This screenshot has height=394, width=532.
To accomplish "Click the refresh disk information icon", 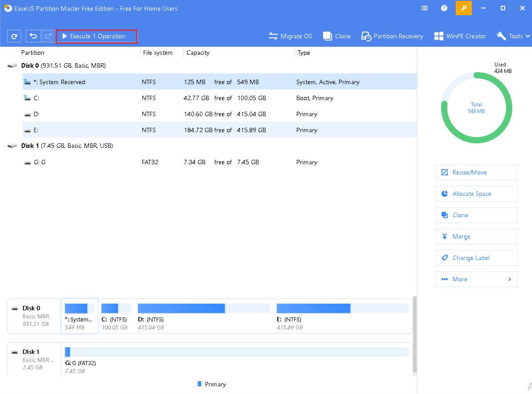I will (x=15, y=37).
